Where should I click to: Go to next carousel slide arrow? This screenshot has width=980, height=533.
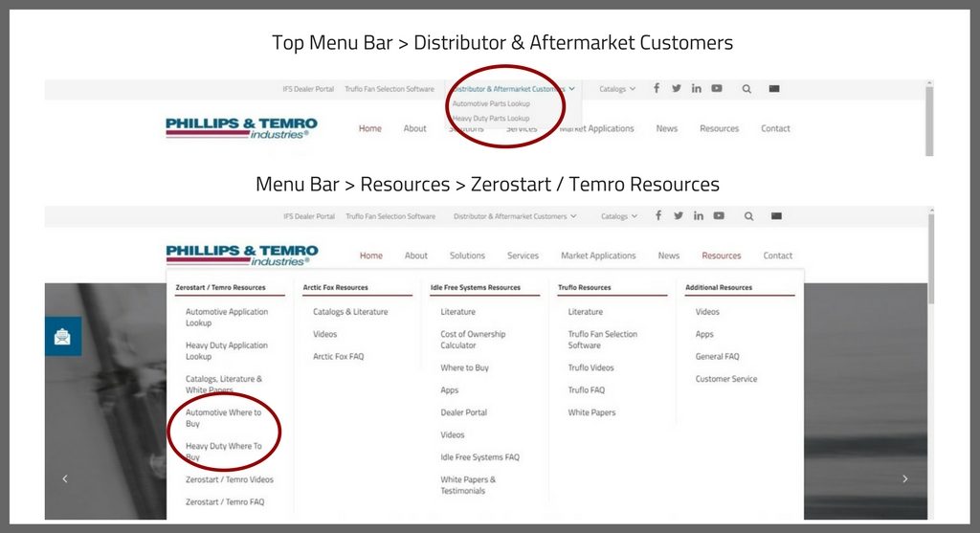[905, 478]
